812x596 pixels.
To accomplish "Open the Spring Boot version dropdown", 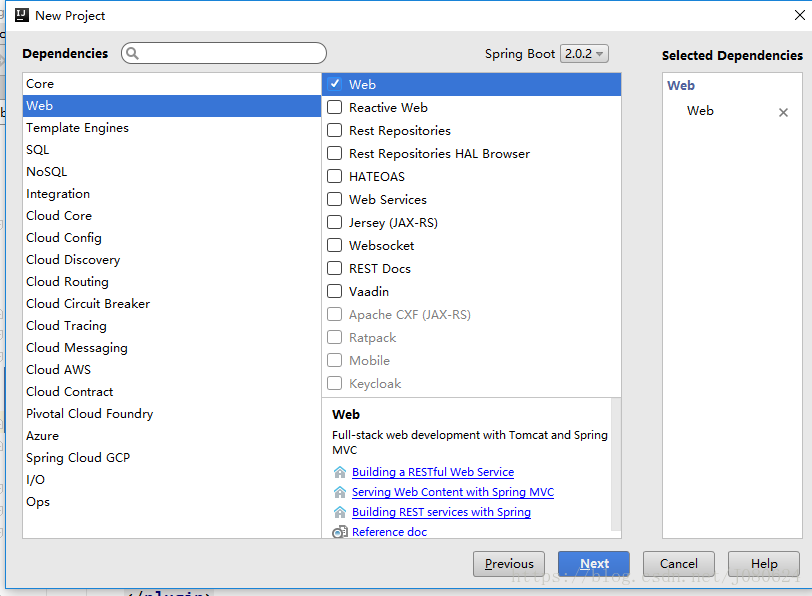I will [x=584, y=54].
